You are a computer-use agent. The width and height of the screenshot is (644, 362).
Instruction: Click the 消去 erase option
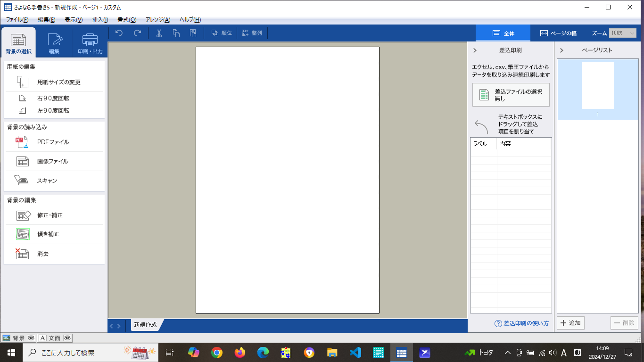(54, 254)
